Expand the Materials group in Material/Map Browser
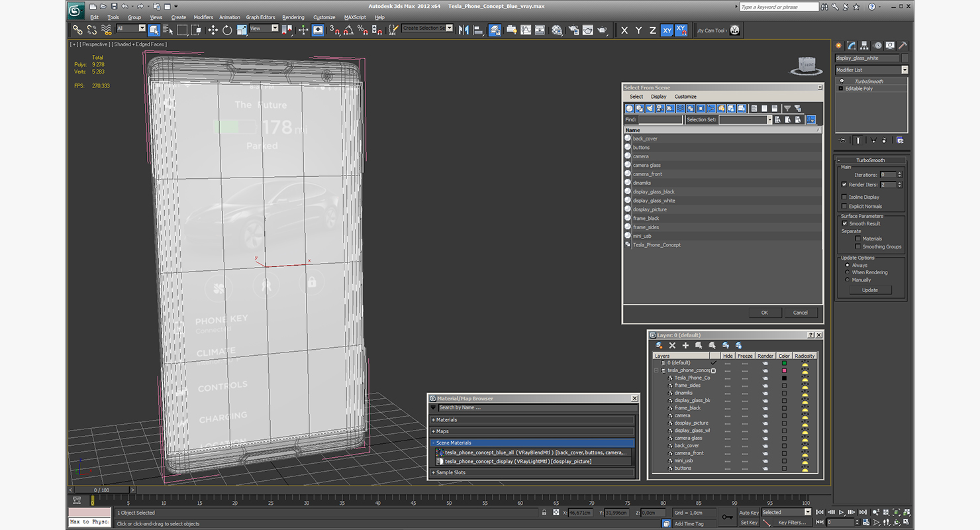This screenshot has height=530, width=980. point(533,420)
